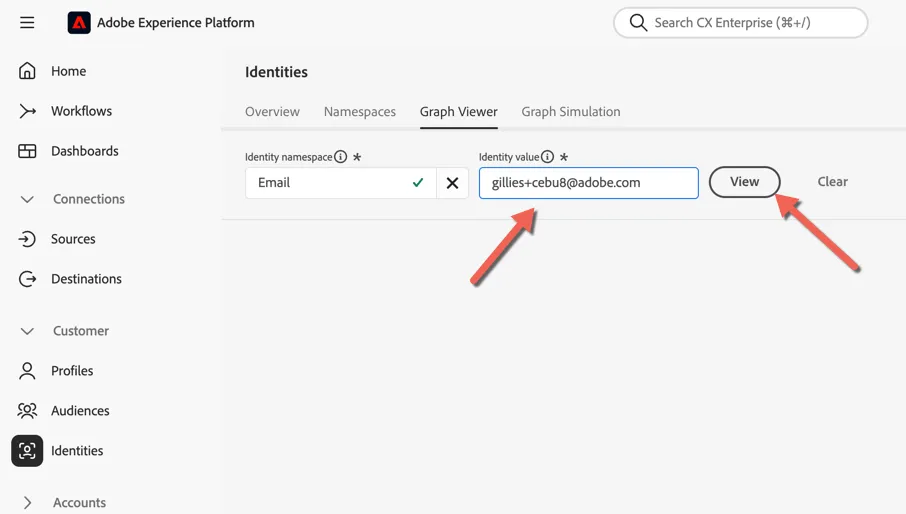Screen dimensions: 906x514
Task: Click the Identities page heading
Action: (276, 72)
